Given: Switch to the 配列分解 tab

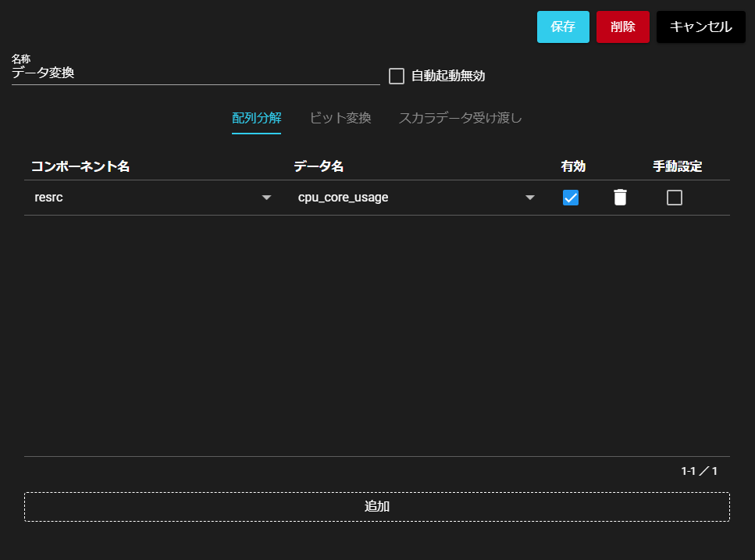Looking at the screenshot, I should 256,119.
